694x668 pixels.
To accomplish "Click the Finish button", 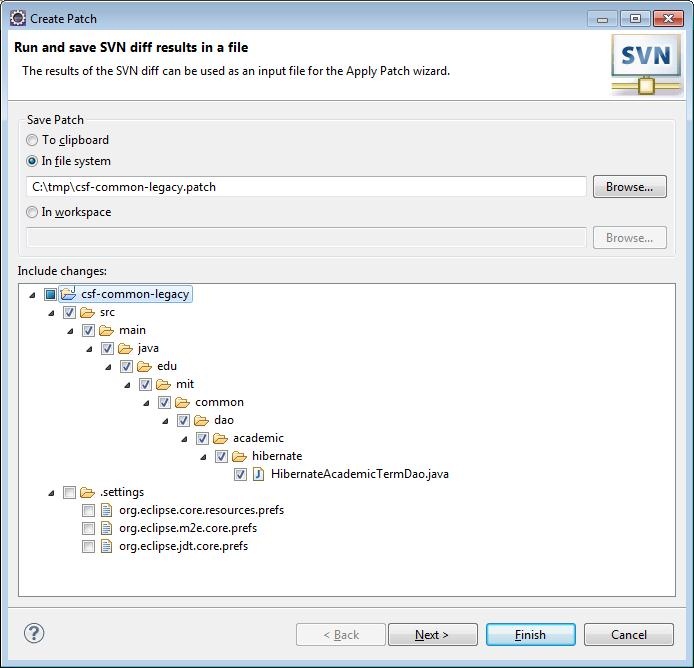I will [x=530, y=634].
